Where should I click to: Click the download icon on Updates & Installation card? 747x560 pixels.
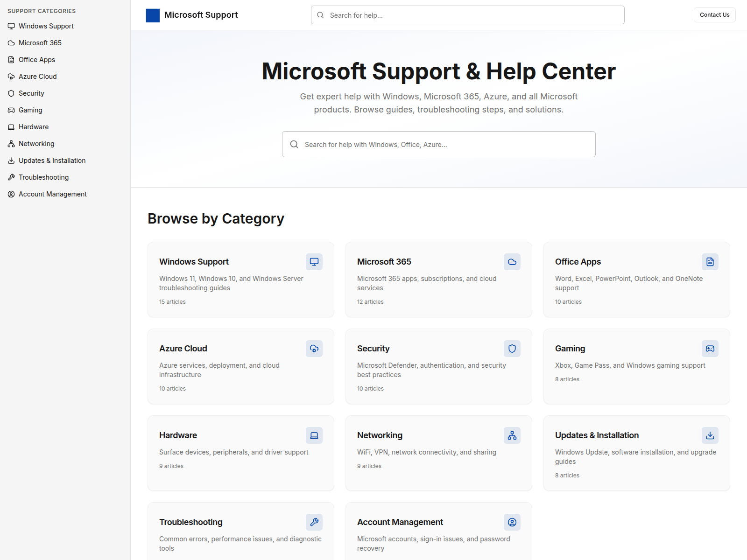coord(710,435)
